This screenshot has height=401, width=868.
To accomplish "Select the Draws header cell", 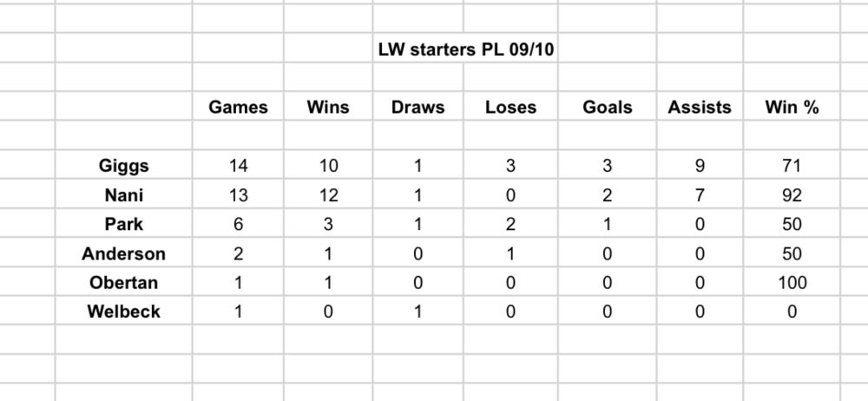I will [x=418, y=107].
